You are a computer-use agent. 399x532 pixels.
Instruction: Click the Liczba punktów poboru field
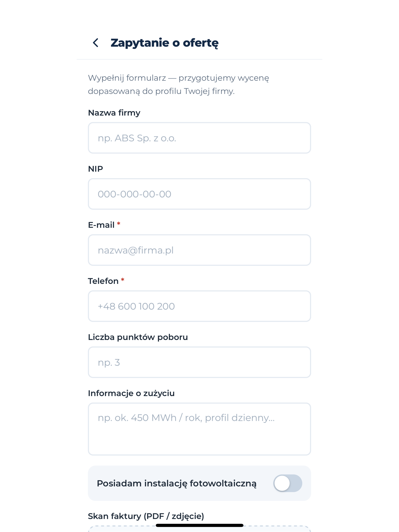pyautogui.click(x=199, y=362)
